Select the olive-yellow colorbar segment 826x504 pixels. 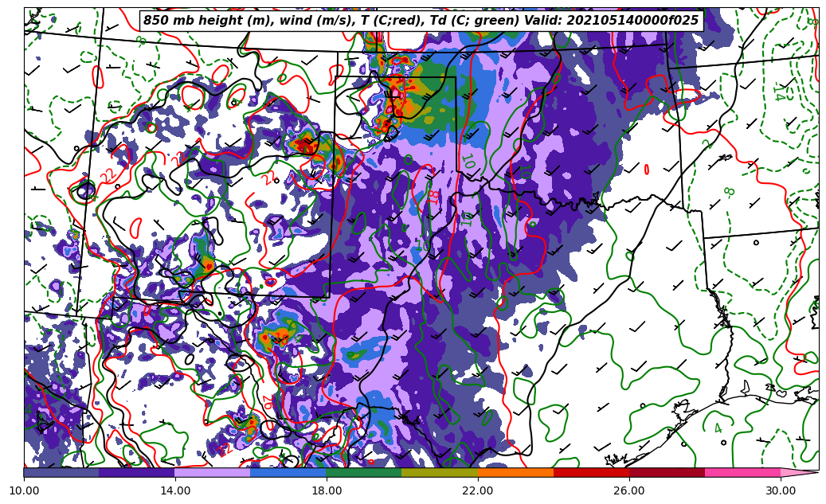440,473
